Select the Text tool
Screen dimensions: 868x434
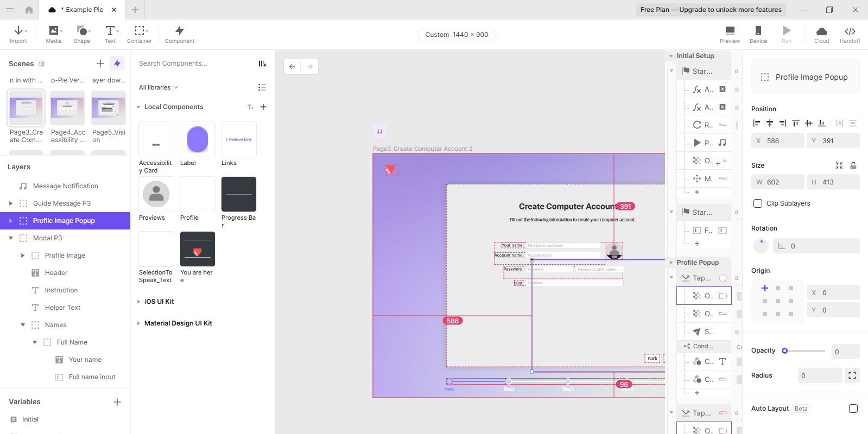tap(110, 34)
